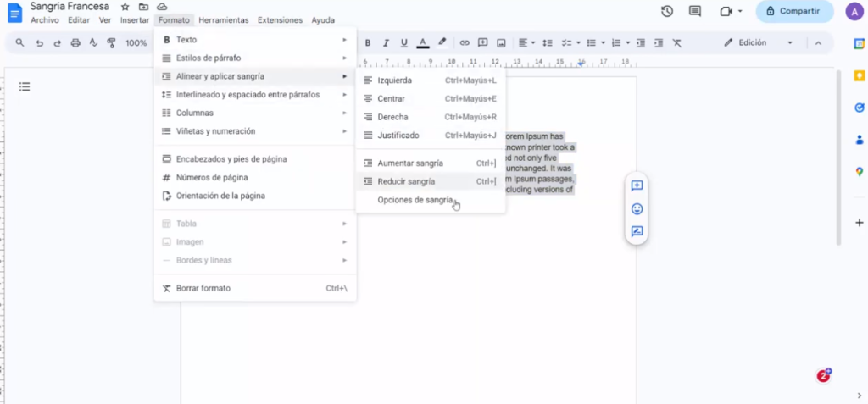Show the document outline list icon
This screenshot has height=404, width=868.
click(x=25, y=86)
